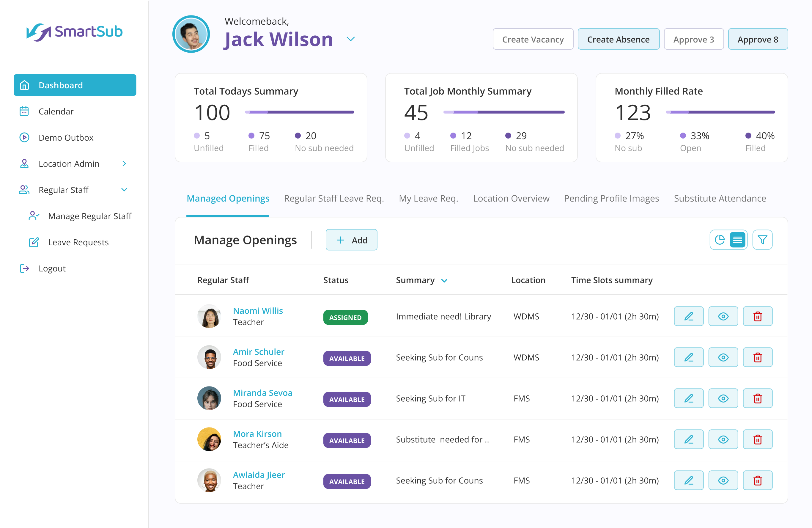Open the filter options in Manage Openings
The image size is (812, 528).
tap(763, 240)
